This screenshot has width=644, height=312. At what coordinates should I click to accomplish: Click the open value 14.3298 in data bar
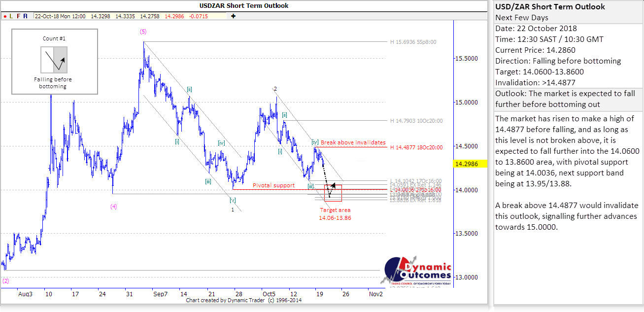pyautogui.click(x=101, y=16)
